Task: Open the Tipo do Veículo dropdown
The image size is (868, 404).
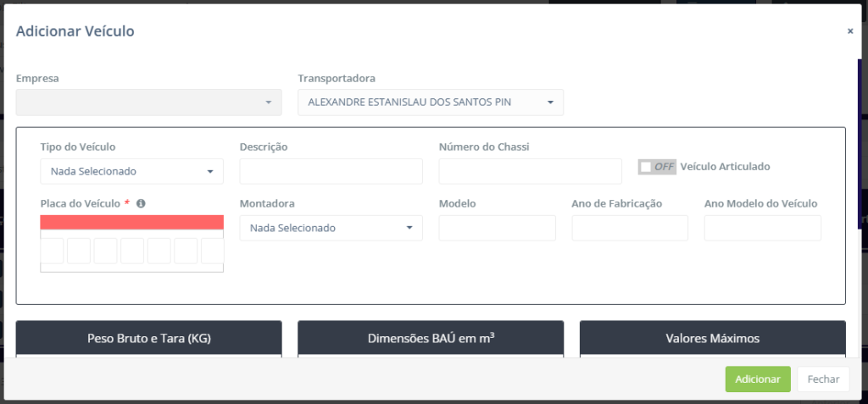Action: 131,172
